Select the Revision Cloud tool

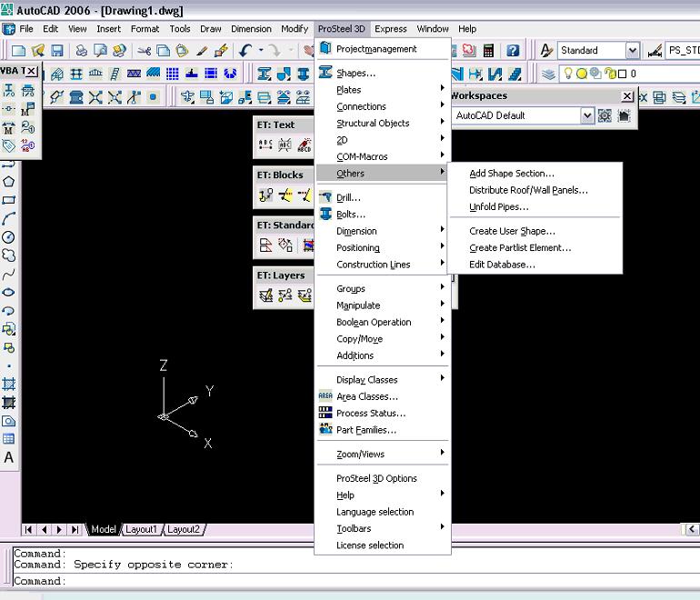point(8,255)
